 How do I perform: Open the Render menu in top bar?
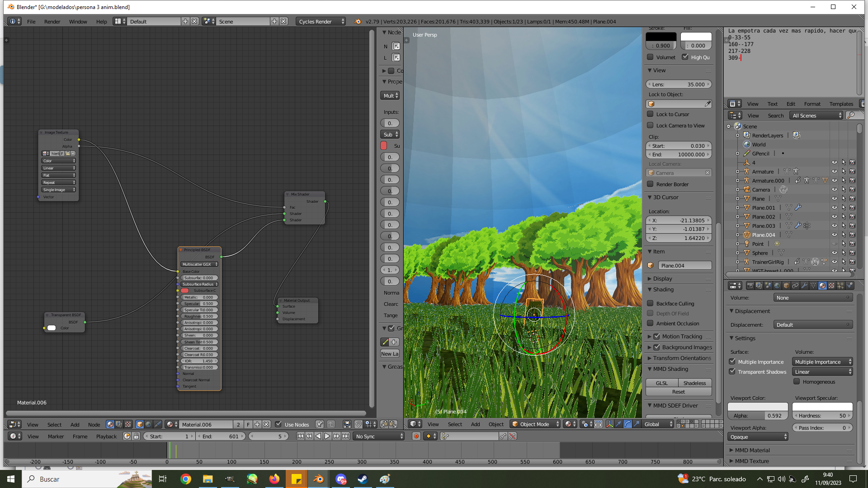[52, 21]
